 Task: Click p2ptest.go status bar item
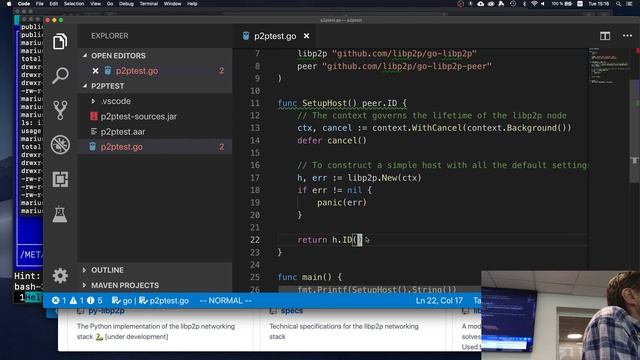click(164, 300)
